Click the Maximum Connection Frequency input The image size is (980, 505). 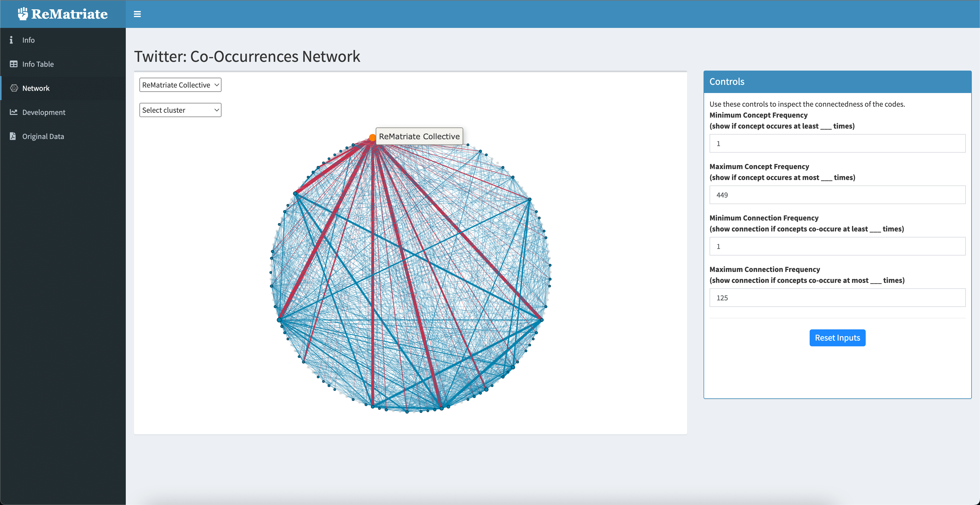click(837, 298)
